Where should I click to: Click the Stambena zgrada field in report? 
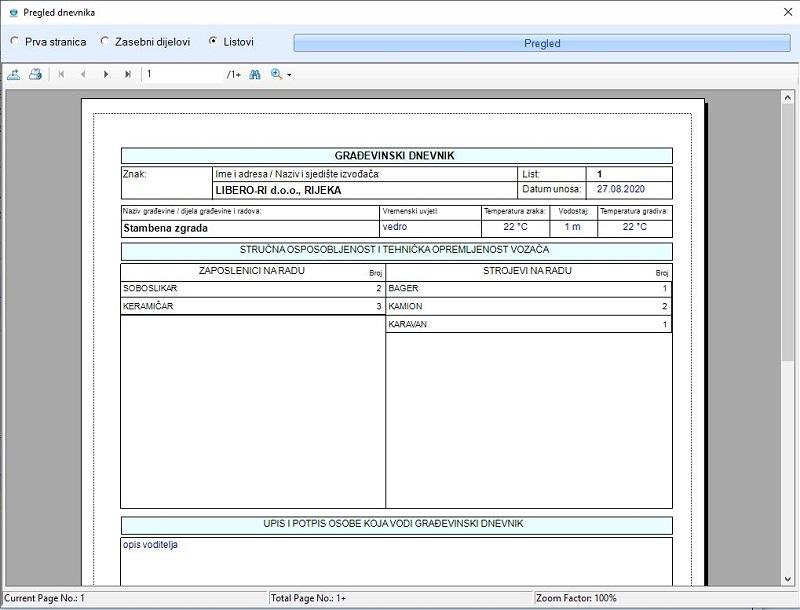pos(166,228)
